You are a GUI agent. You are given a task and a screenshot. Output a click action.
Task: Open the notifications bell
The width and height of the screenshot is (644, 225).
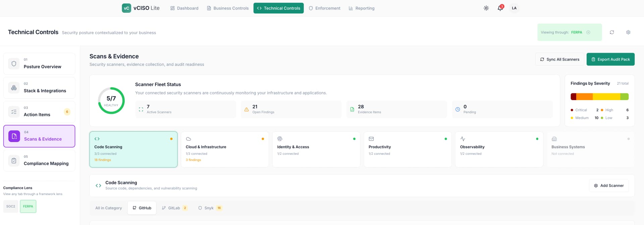tap(500, 8)
